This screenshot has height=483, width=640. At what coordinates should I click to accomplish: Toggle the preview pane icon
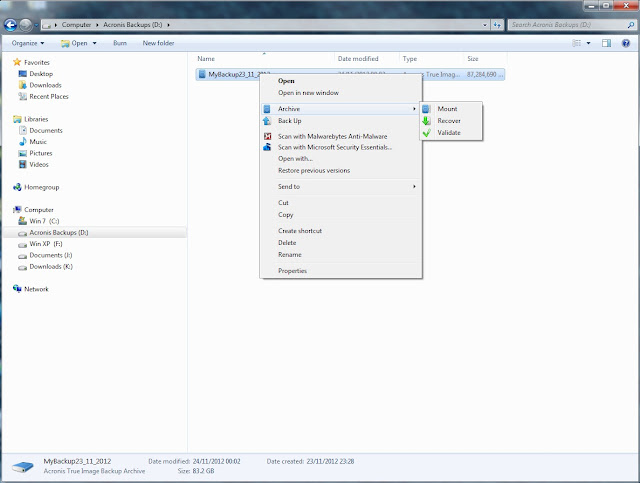[607, 43]
